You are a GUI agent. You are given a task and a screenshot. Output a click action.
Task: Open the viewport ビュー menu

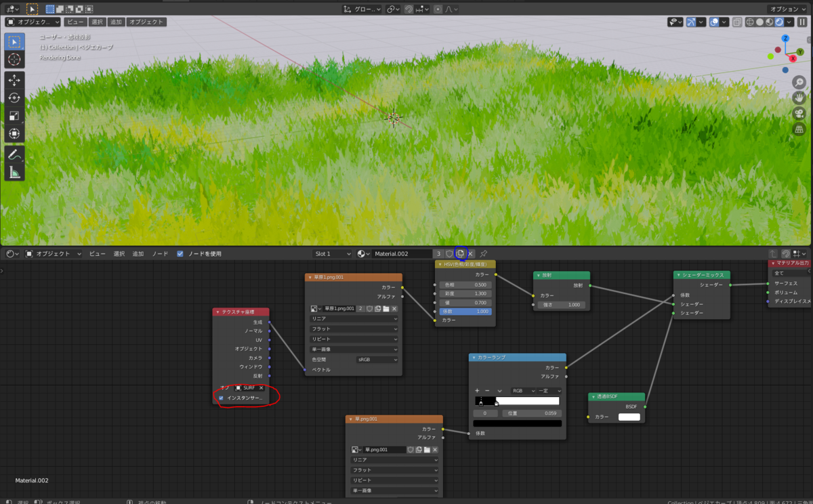tap(75, 22)
